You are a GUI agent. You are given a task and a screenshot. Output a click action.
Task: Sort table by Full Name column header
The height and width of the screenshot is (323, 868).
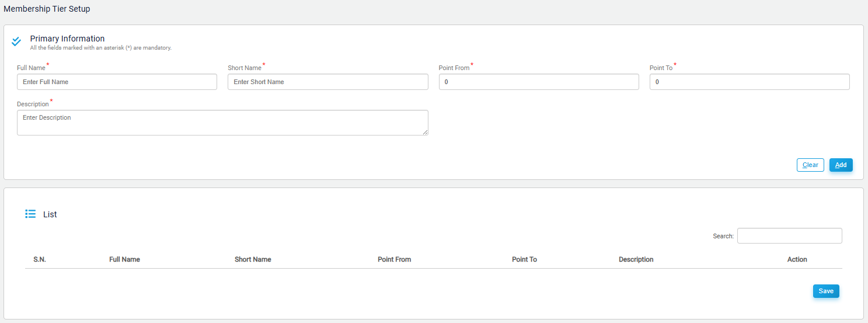pyautogui.click(x=124, y=259)
